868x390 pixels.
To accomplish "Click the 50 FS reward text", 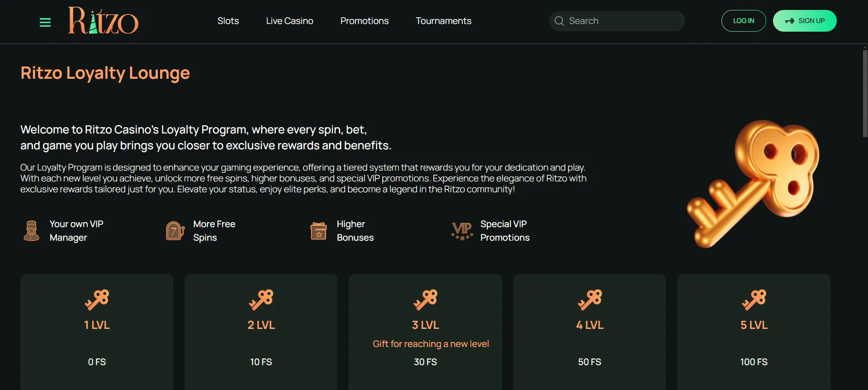I will 589,362.
